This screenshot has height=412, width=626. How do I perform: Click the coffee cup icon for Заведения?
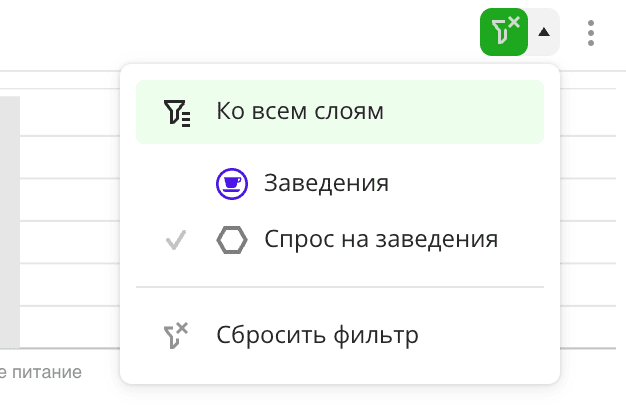231,183
